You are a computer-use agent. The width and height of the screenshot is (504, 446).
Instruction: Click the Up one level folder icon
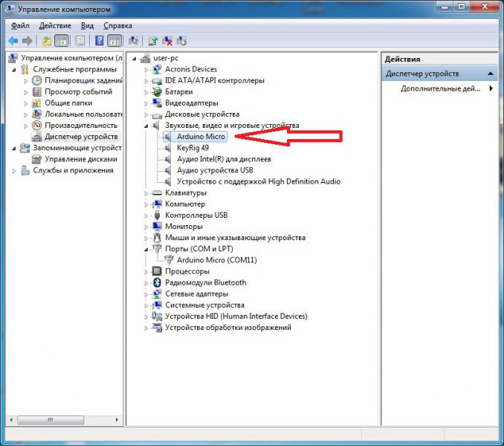[47, 41]
